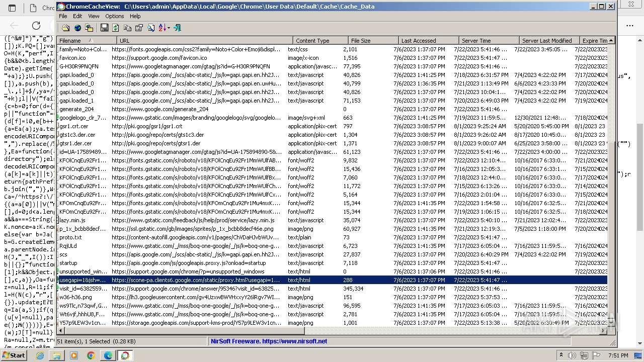The image size is (644, 362).
Task: Click the horizontal scrollbar thumb
Action: [x=185, y=330]
